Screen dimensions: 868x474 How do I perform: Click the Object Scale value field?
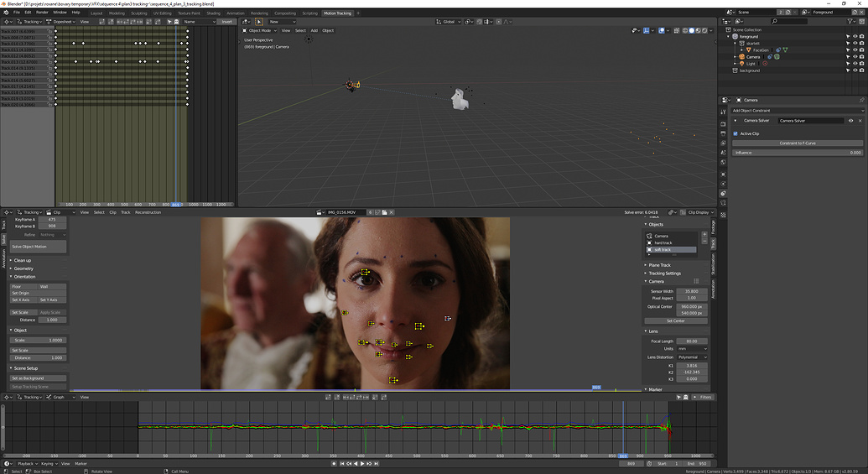(39, 340)
